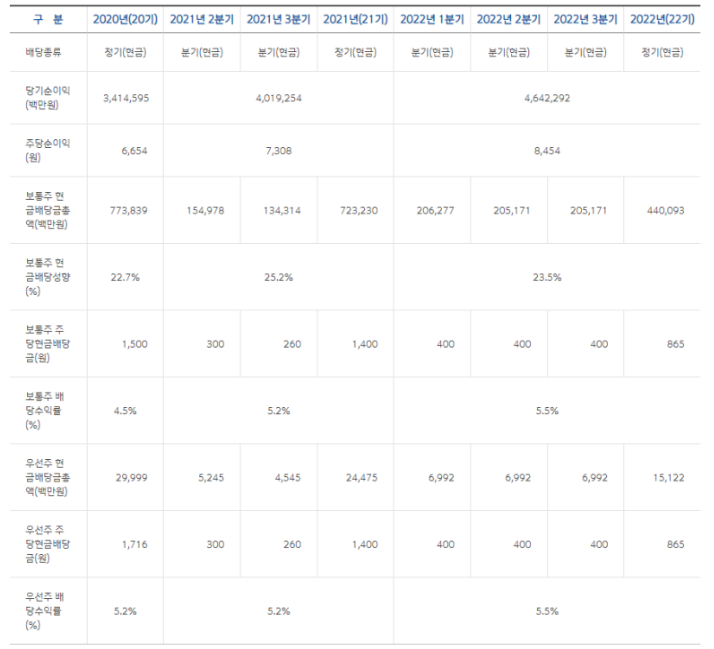Select the 우선주 현금배당금총액 row label
Image resolution: width=714 pixels, height=649 pixels.
47,477
